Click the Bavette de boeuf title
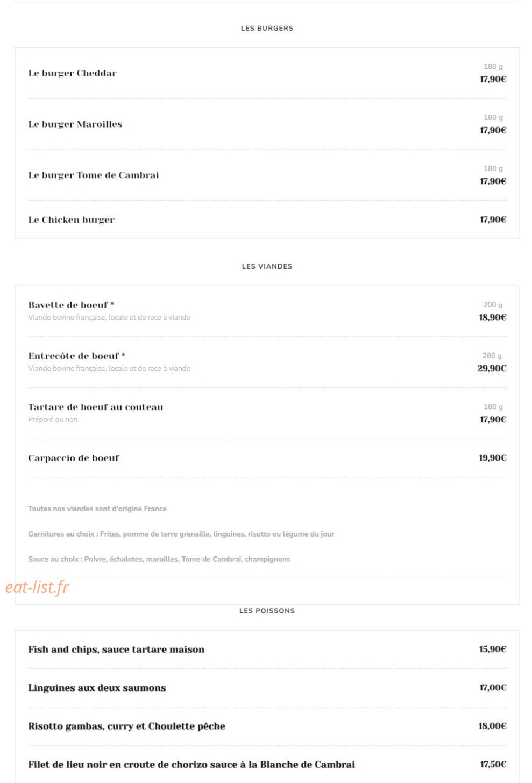The width and height of the screenshot is (532, 783). coord(70,305)
